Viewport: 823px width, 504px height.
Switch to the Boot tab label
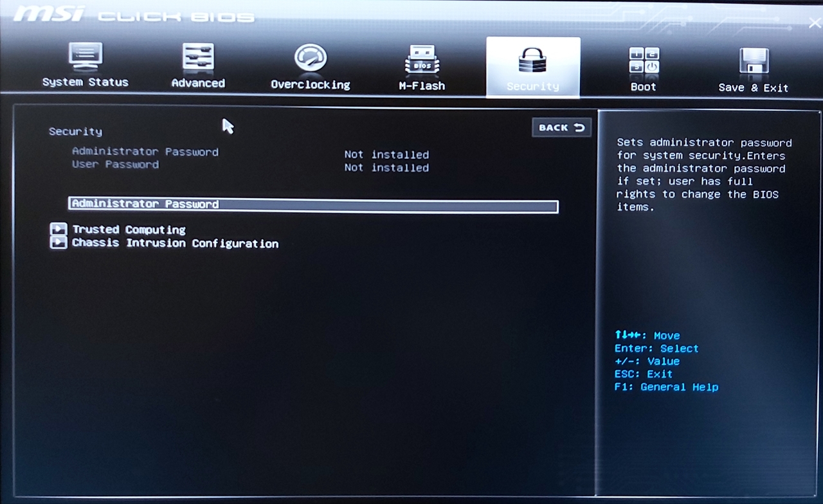click(x=644, y=87)
